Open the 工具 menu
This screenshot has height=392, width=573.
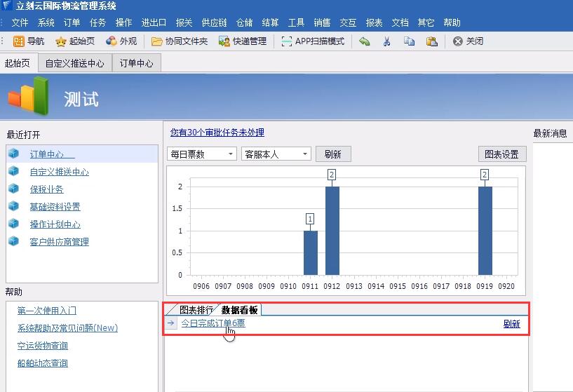click(x=297, y=22)
